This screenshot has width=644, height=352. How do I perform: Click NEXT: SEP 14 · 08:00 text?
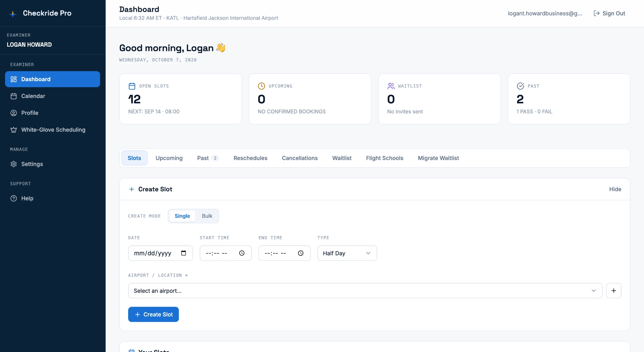(154, 111)
